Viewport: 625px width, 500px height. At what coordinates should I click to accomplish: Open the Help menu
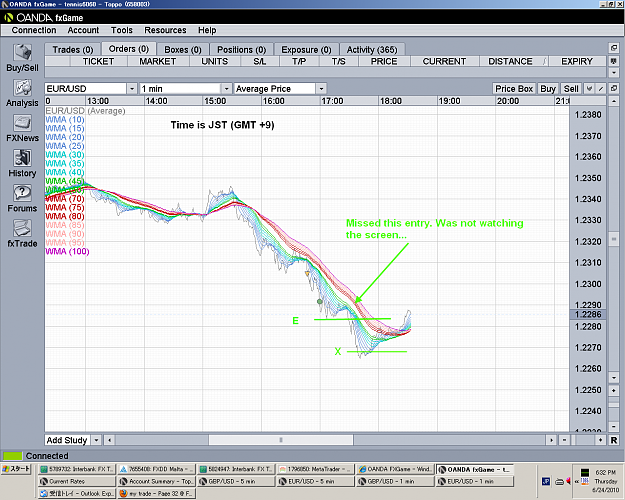207,30
